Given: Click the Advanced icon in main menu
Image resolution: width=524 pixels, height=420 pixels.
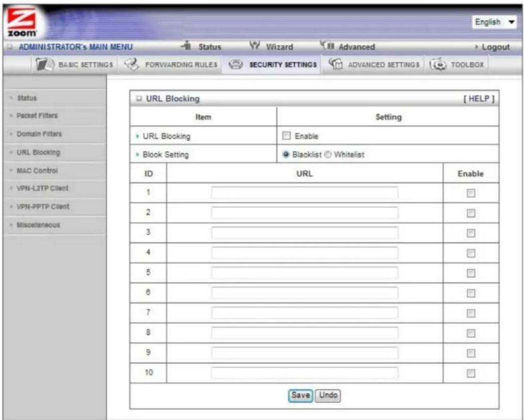Looking at the screenshot, I should 327,45.
